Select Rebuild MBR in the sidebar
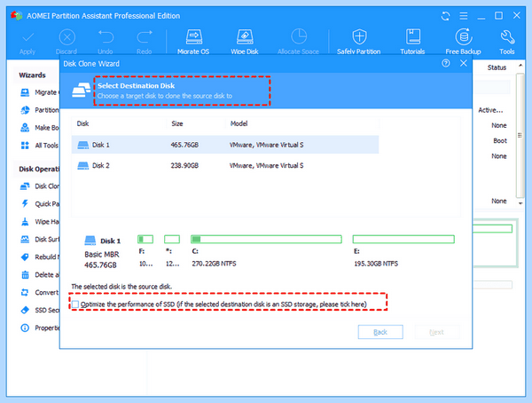Viewport: 532px width, 403px height. click(39, 257)
